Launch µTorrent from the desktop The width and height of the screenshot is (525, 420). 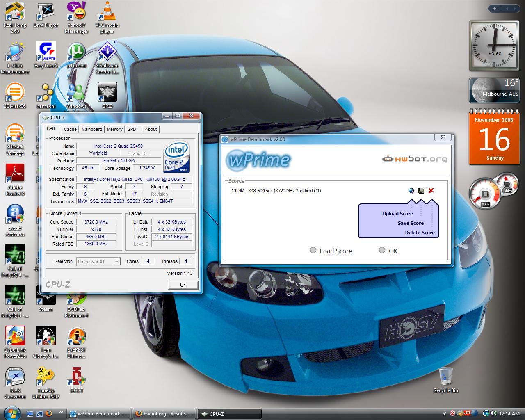(76, 55)
